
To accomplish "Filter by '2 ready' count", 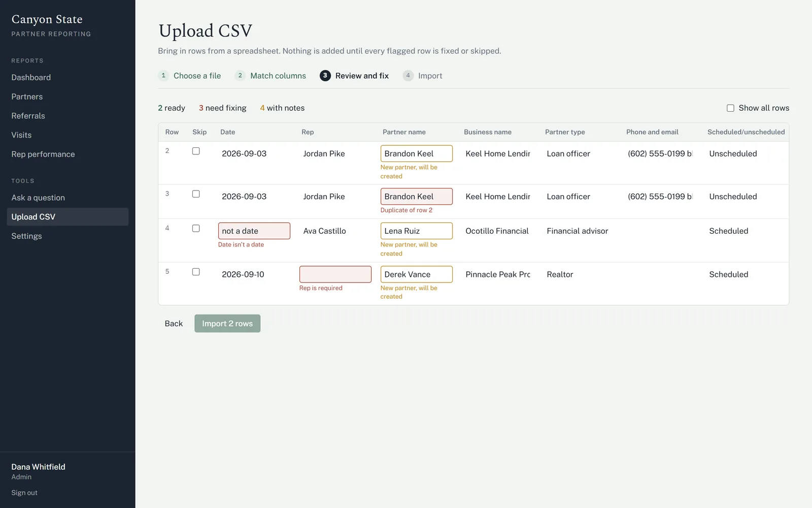I will click(172, 108).
